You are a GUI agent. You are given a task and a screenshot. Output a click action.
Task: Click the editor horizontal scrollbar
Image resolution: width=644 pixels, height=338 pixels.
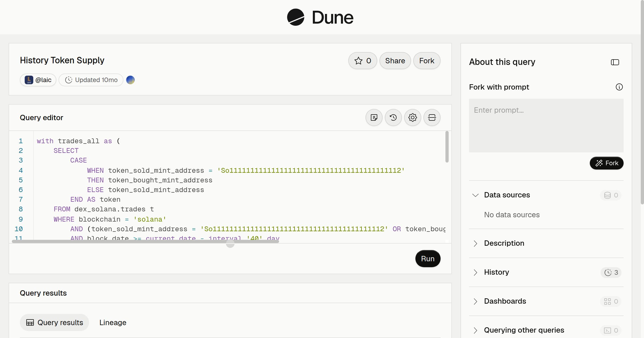point(145,241)
